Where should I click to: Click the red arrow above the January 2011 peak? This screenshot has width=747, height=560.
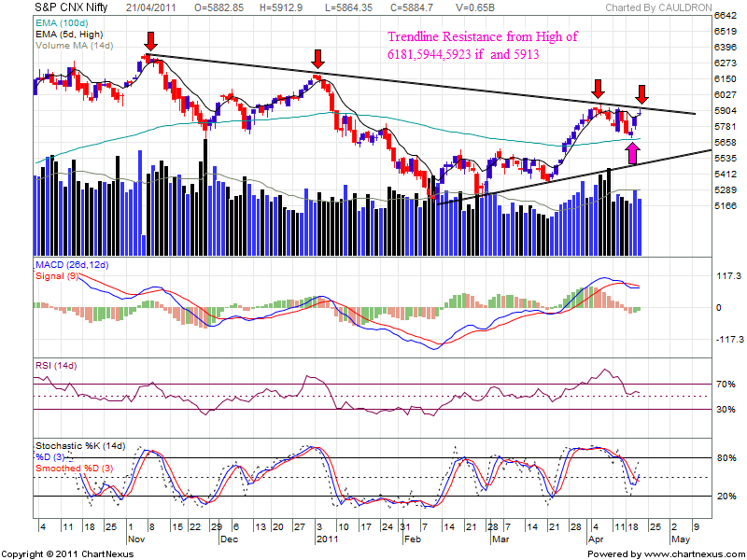coord(318,59)
